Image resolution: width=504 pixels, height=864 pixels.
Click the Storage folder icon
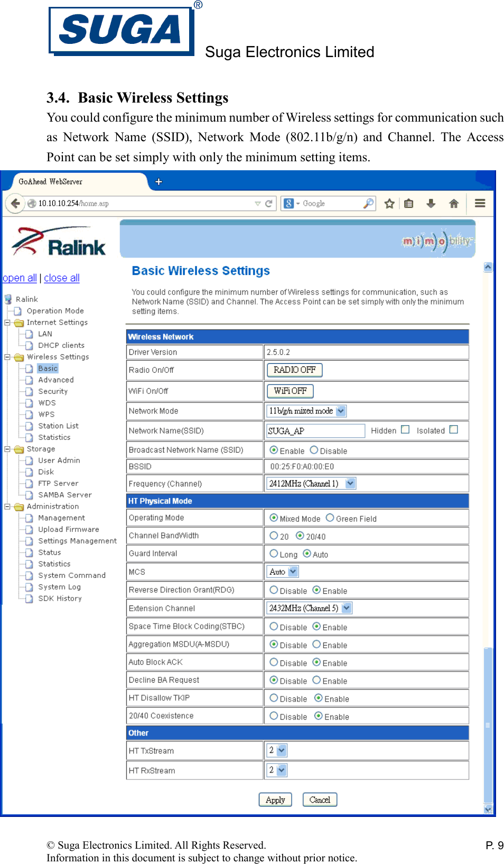pos(19,449)
